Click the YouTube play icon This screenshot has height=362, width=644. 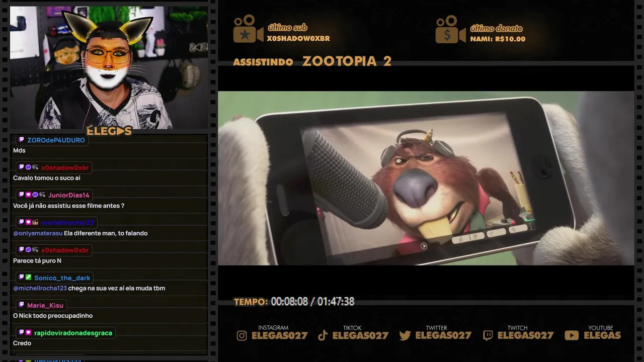572,335
